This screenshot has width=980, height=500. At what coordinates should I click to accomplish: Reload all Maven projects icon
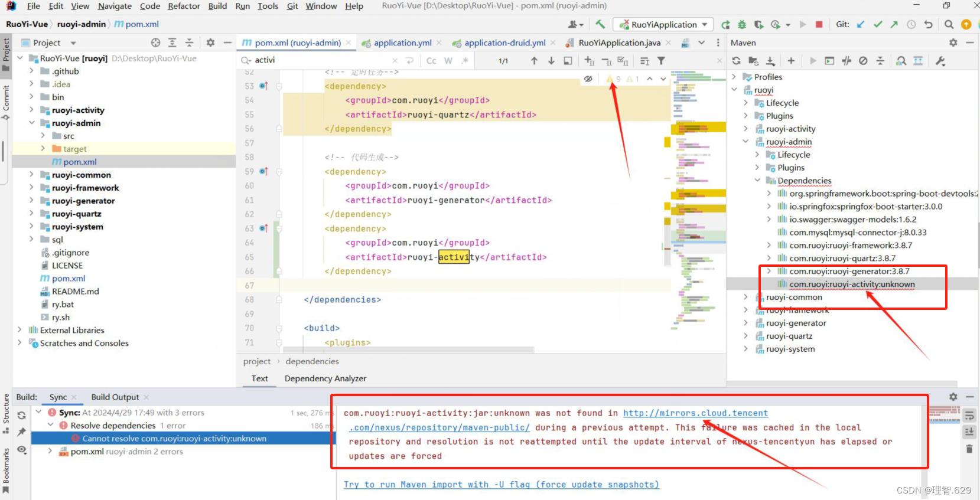coord(736,61)
